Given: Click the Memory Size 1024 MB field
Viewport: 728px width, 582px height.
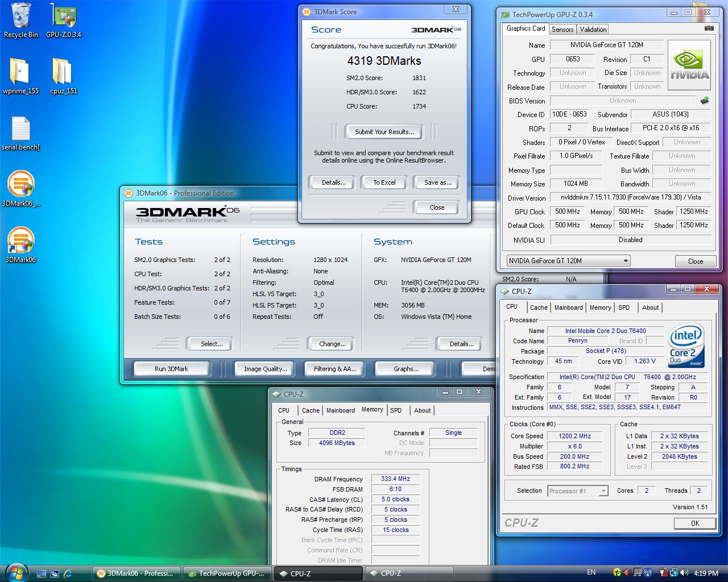Looking at the screenshot, I should [576, 184].
